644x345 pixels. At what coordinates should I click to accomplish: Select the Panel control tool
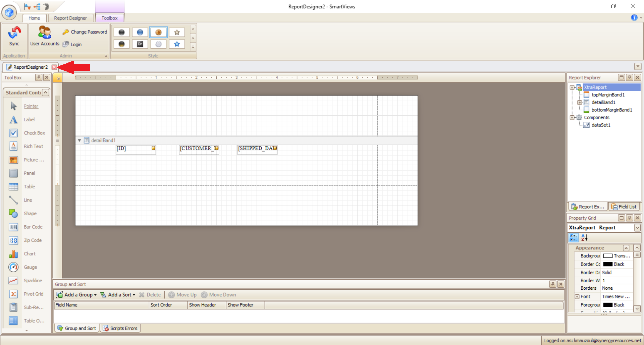coord(27,173)
